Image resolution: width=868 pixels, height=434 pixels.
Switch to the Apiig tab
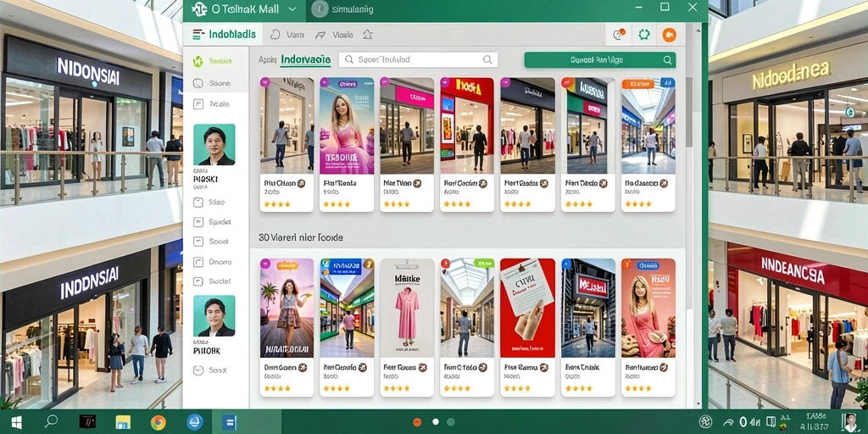(267, 60)
